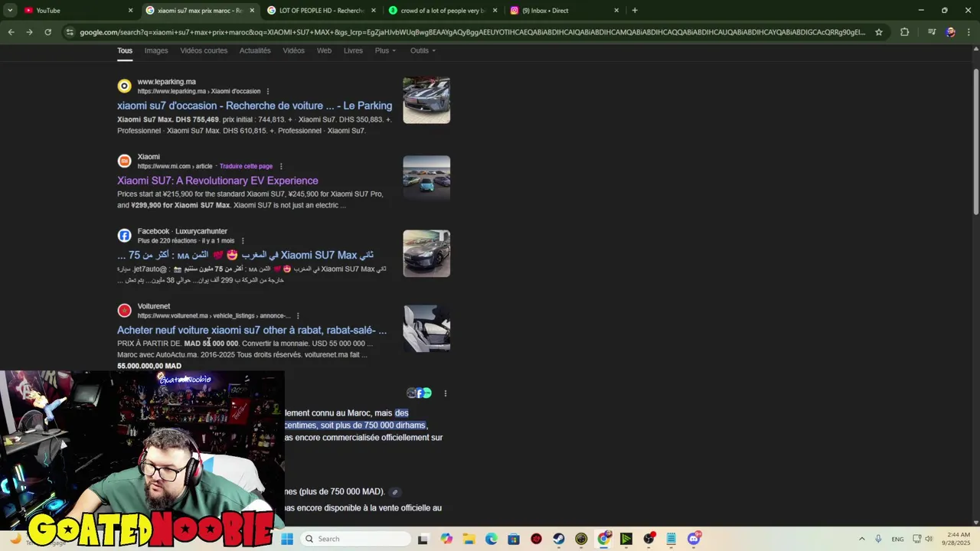Click the ENG language indicator
This screenshot has height=551, width=980.
897,539
